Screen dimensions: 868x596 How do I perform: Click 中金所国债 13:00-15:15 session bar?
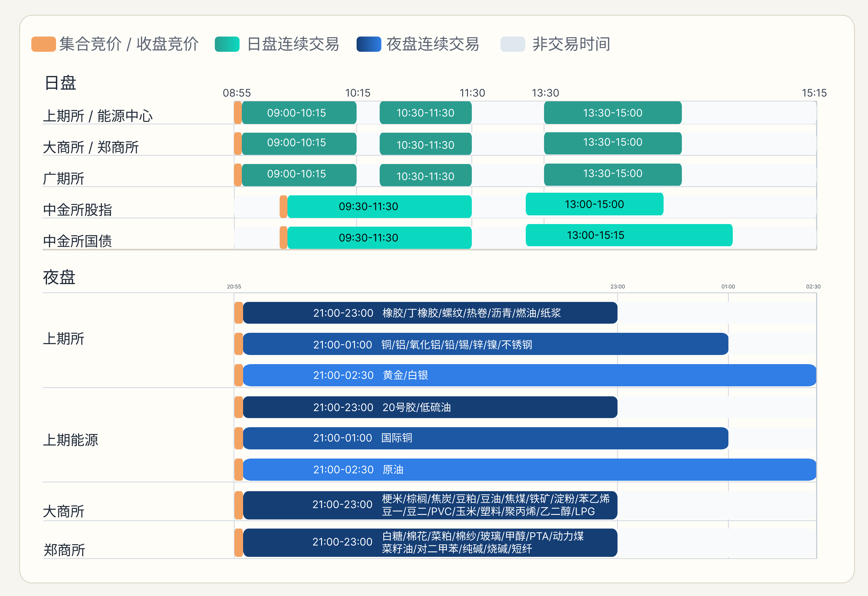click(629, 235)
